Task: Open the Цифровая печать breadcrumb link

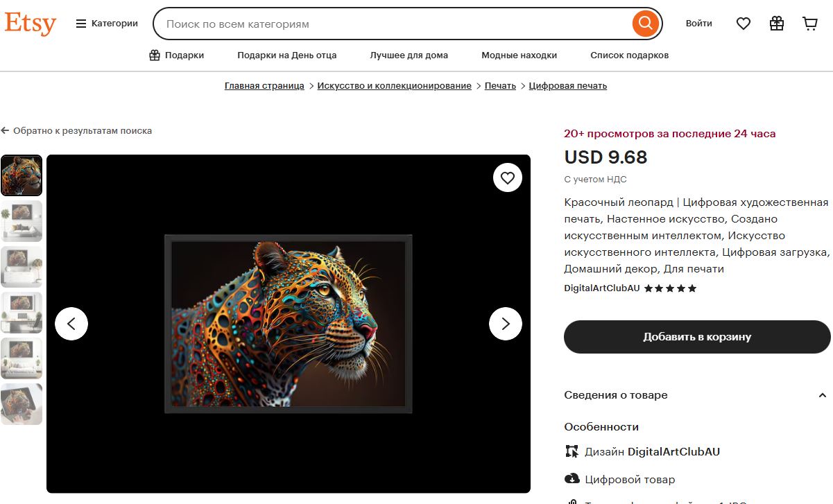Action: point(568,86)
